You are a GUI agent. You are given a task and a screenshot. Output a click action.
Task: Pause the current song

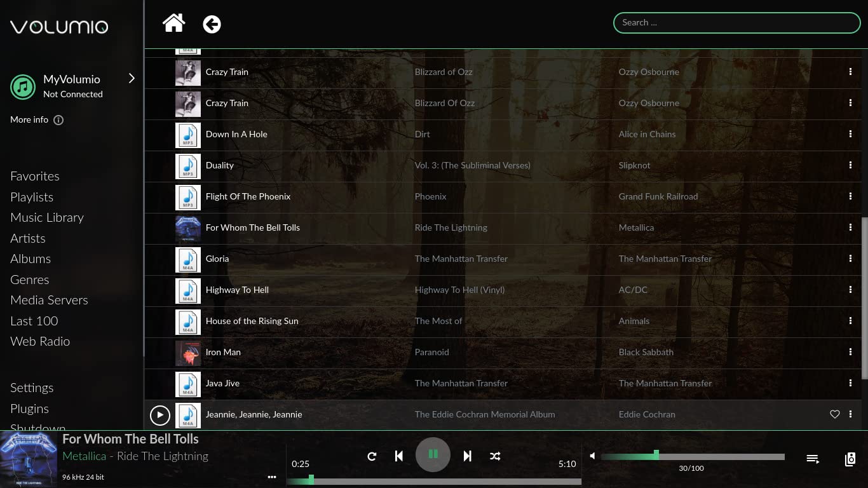click(x=433, y=454)
